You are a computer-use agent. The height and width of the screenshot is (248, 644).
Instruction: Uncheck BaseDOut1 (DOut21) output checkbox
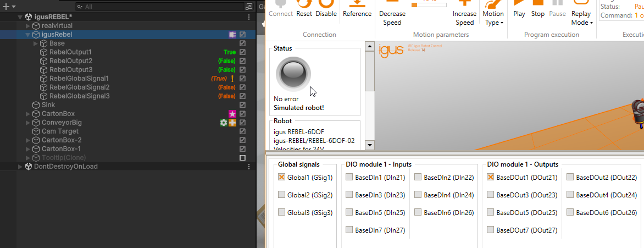pyautogui.click(x=491, y=177)
